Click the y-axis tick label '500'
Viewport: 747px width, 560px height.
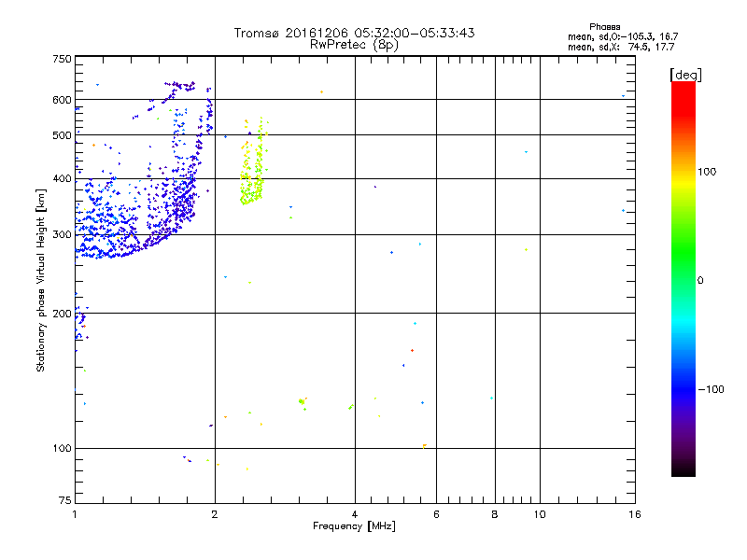(62, 135)
